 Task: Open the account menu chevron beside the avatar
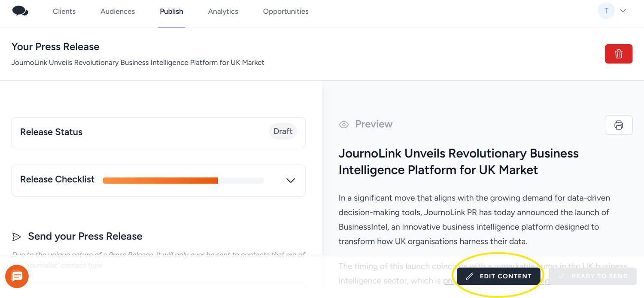point(623,11)
